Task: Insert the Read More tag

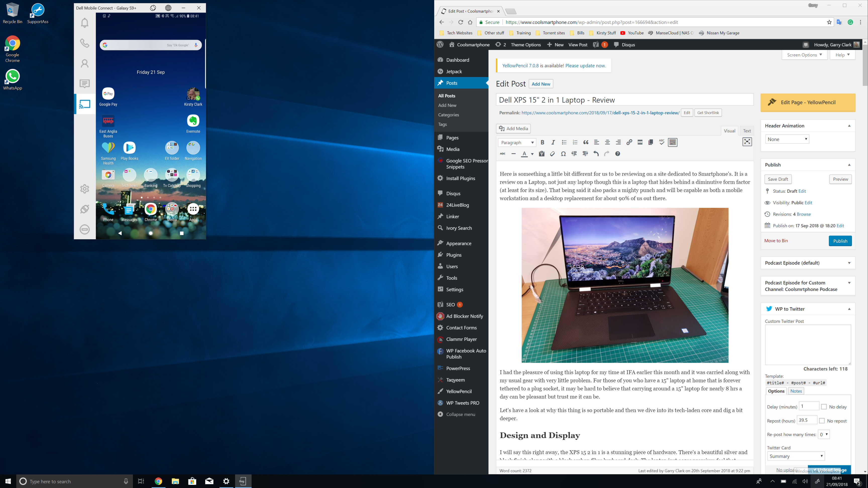Action: [640, 143]
